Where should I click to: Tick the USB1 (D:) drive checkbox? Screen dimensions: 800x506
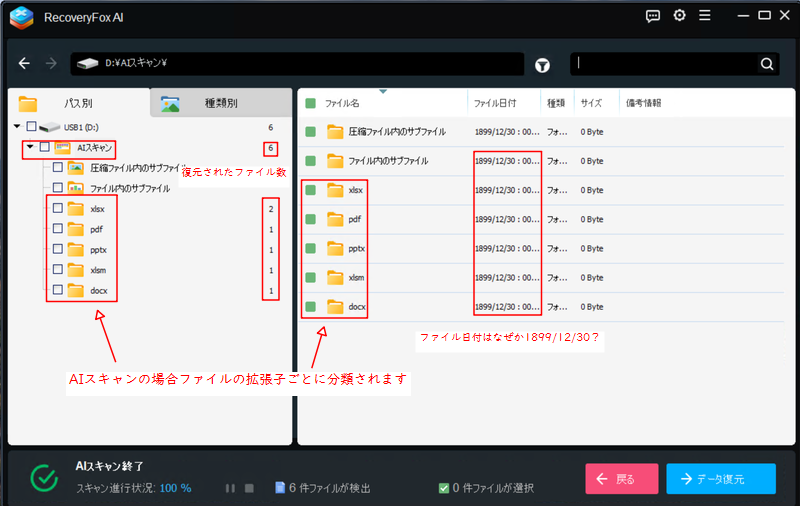[32, 127]
